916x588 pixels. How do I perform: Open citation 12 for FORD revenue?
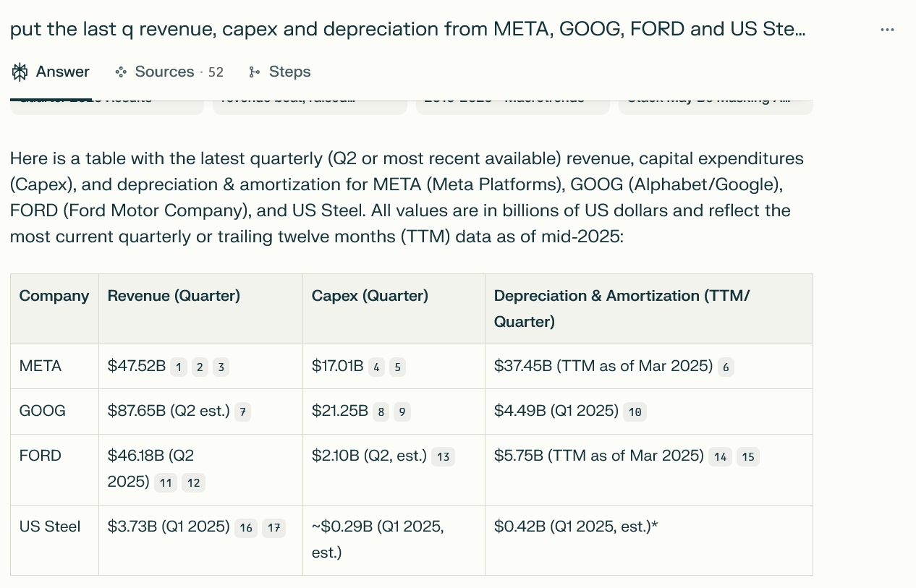[193, 483]
